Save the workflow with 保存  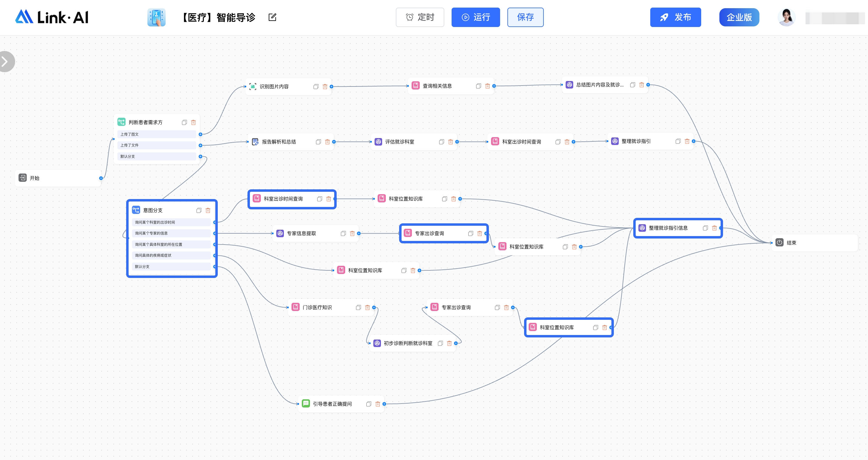coord(525,17)
